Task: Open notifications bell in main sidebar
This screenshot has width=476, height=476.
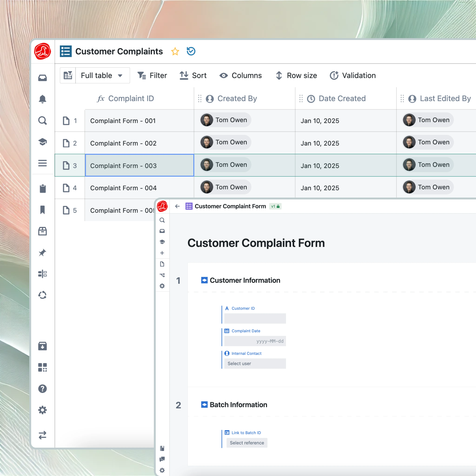Action: (x=42, y=99)
